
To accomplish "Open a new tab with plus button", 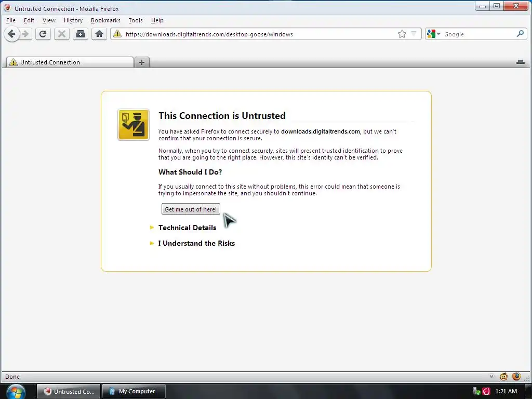I will click(x=142, y=62).
